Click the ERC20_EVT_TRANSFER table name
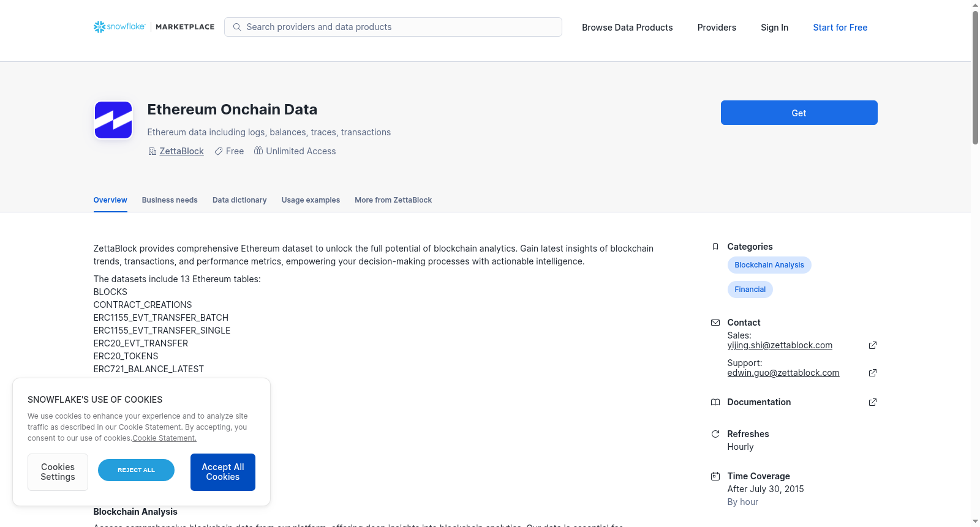The height and width of the screenshot is (527, 980). [x=141, y=343]
